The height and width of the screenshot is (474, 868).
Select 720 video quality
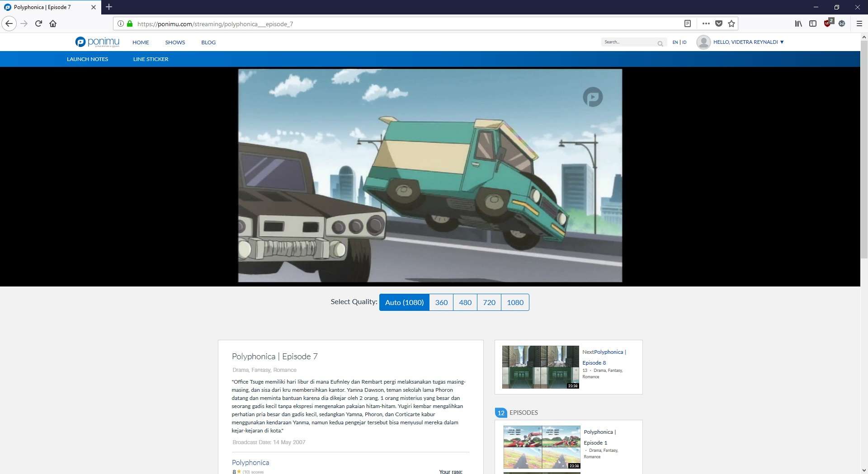click(x=489, y=302)
